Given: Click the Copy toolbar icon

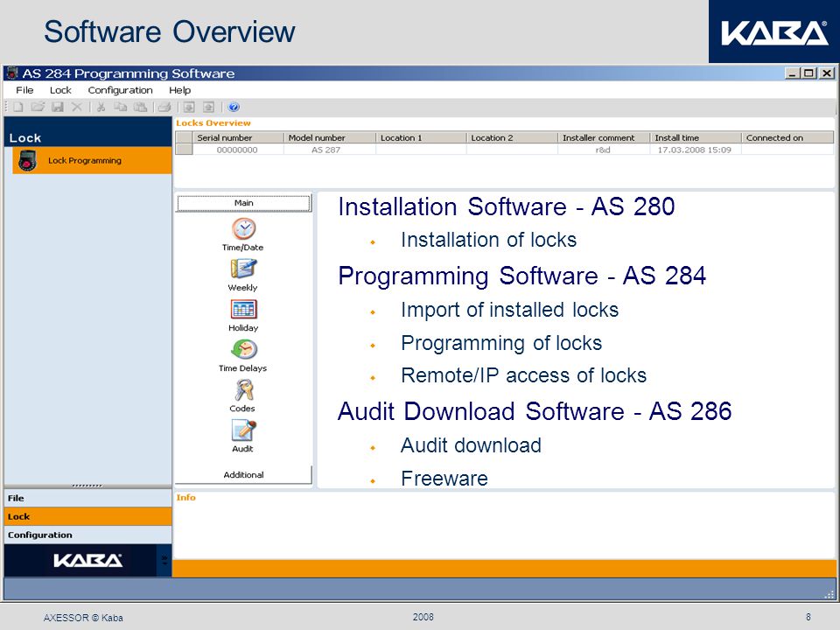Looking at the screenshot, I should (x=121, y=107).
